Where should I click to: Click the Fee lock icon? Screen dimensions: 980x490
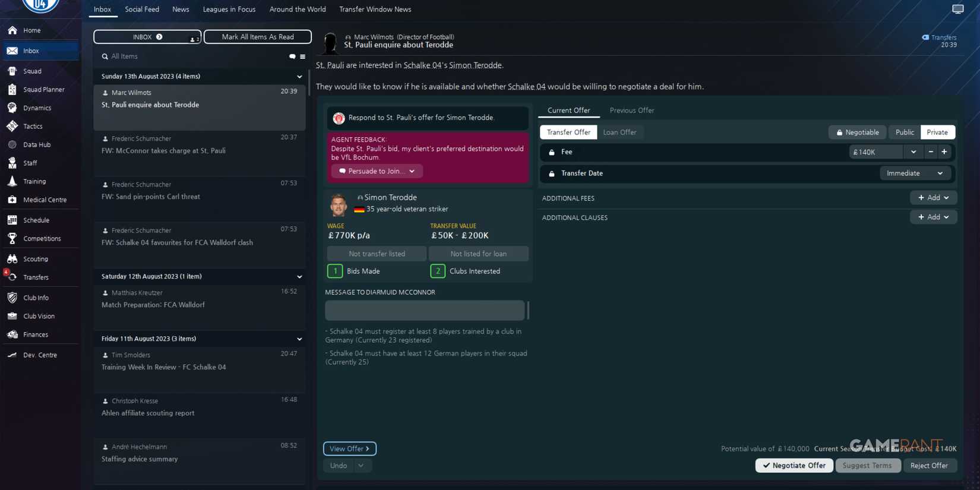point(552,152)
